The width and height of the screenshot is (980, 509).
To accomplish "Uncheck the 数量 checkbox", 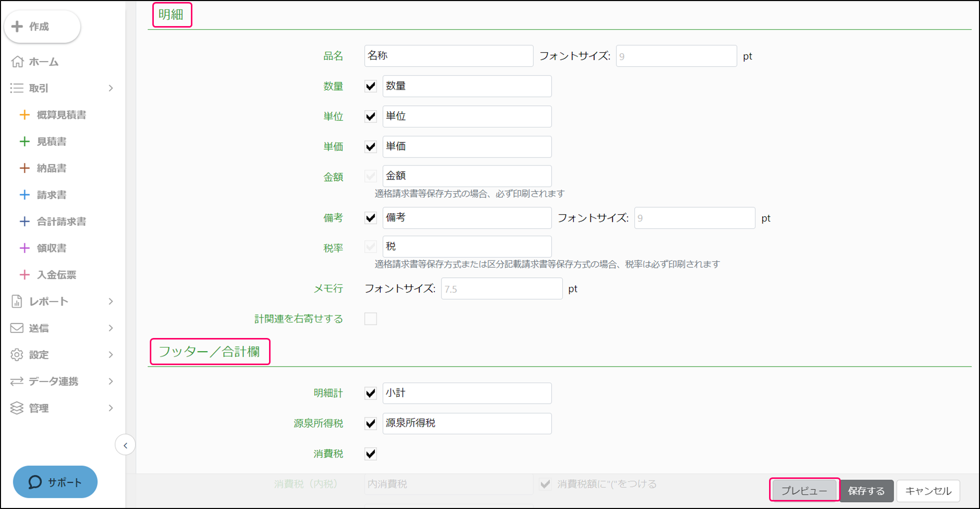I will (x=371, y=86).
